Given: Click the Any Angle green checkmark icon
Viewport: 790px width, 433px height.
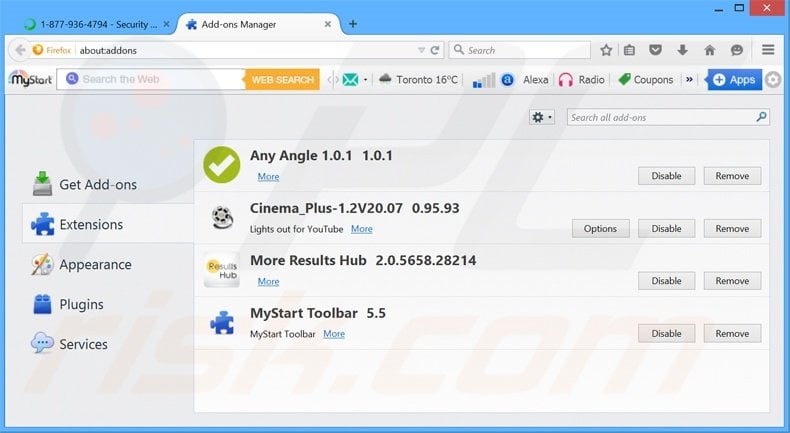Looking at the screenshot, I should [x=222, y=164].
